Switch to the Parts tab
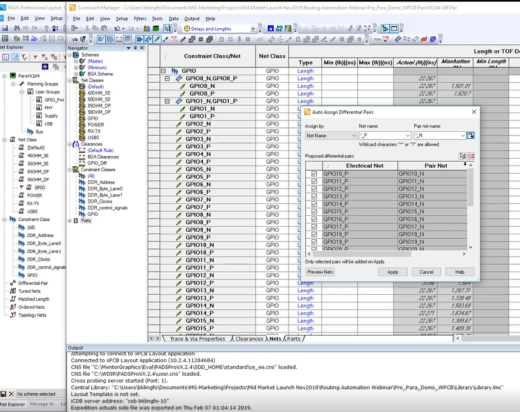This screenshot has height=412, width=520. [x=293, y=339]
